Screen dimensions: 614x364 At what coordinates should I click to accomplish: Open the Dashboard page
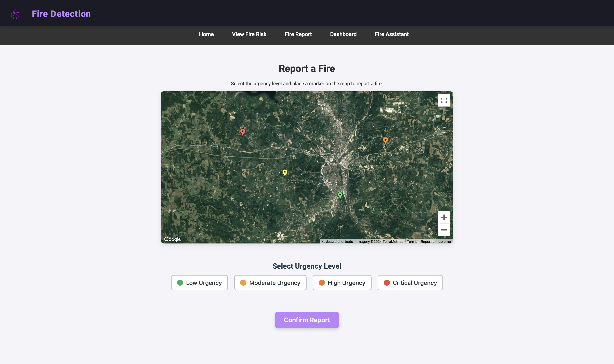(x=343, y=34)
